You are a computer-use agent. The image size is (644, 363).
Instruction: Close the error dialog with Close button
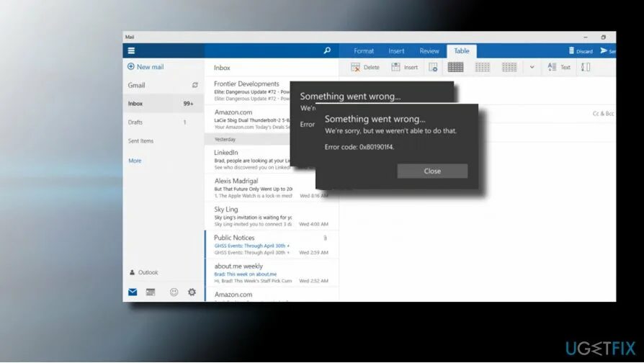tap(432, 171)
